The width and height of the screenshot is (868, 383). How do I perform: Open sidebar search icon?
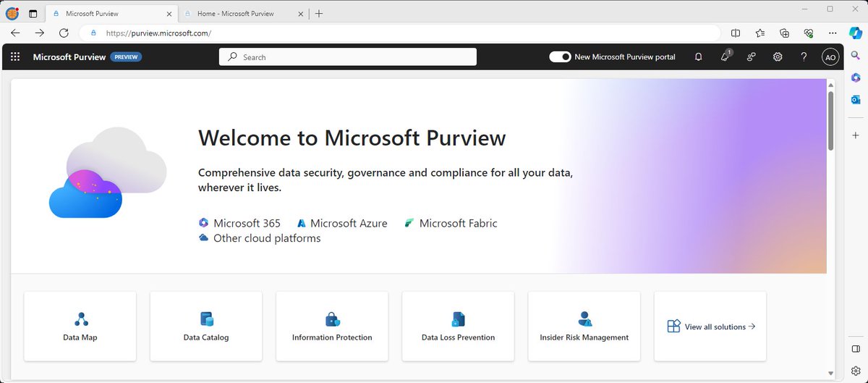[x=856, y=55]
